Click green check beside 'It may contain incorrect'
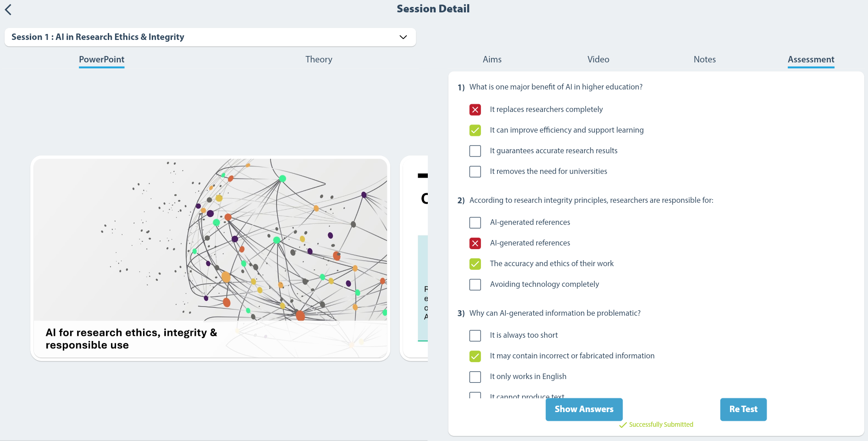Image resolution: width=868 pixels, height=441 pixels. click(x=475, y=356)
